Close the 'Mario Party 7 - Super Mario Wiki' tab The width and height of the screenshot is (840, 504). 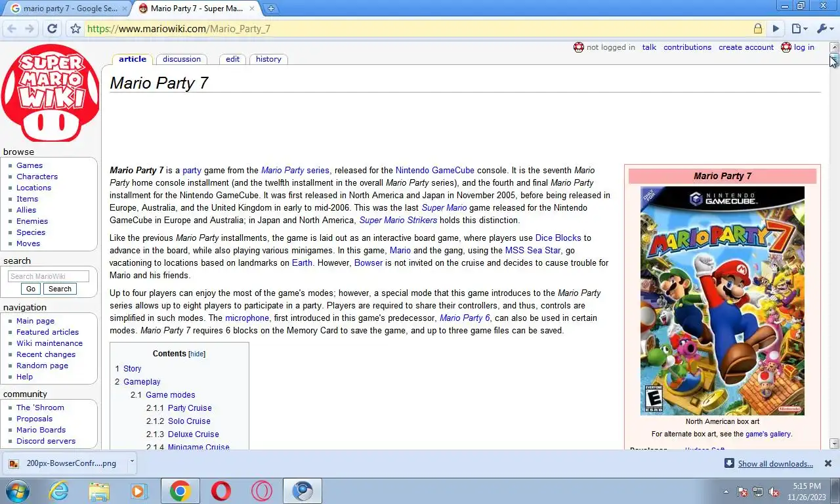click(252, 9)
